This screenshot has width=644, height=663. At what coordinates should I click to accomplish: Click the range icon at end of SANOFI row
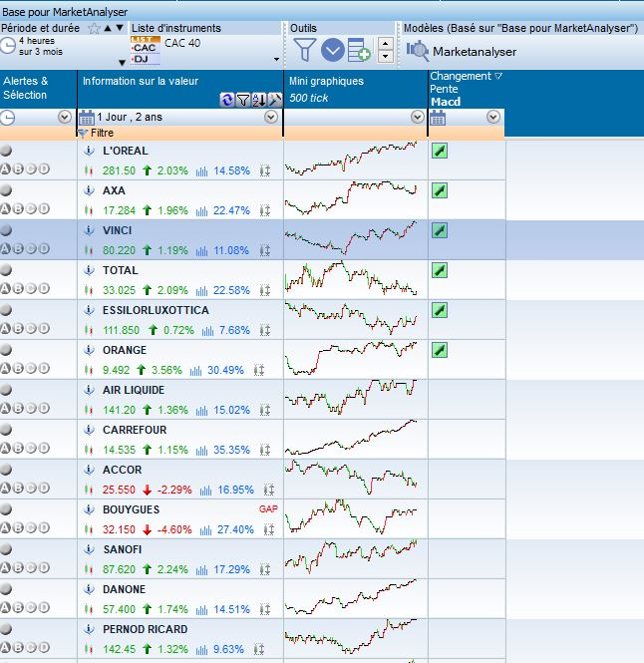pos(265,569)
